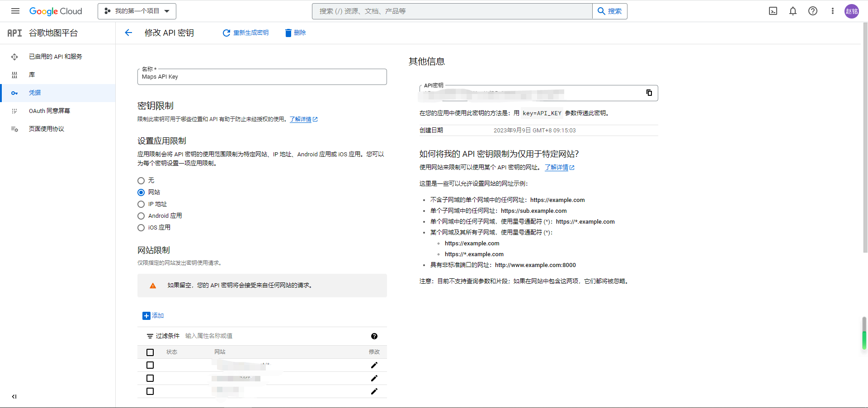This screenshot has width=868, height=408.
Task: Open the three-dot settings menu in header
Action: (833, 11)
